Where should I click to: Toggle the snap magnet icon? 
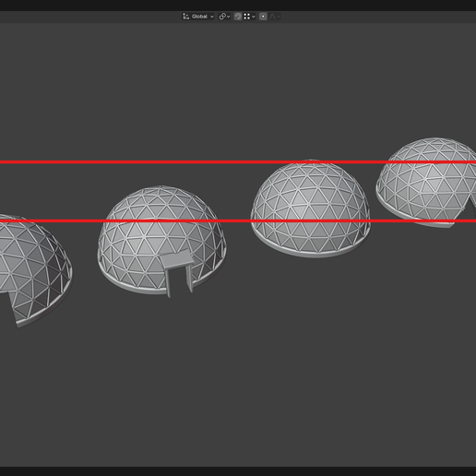coord(238,17)
